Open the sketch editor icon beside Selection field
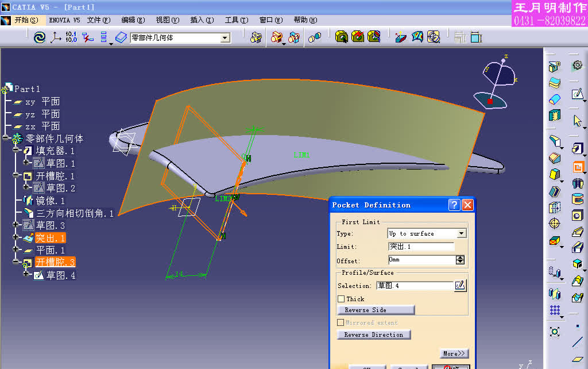The width and height of the screenshot is (588, 369). pos(460,285)
